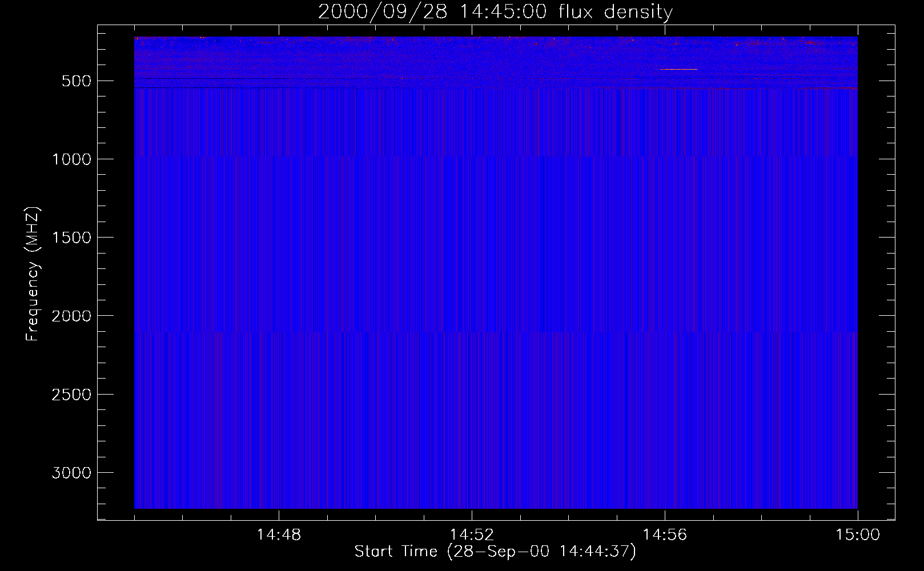Viewport: 924px width, 571px height.
Task: Click the 3000 frequency tick label
Action: point(71,473)
